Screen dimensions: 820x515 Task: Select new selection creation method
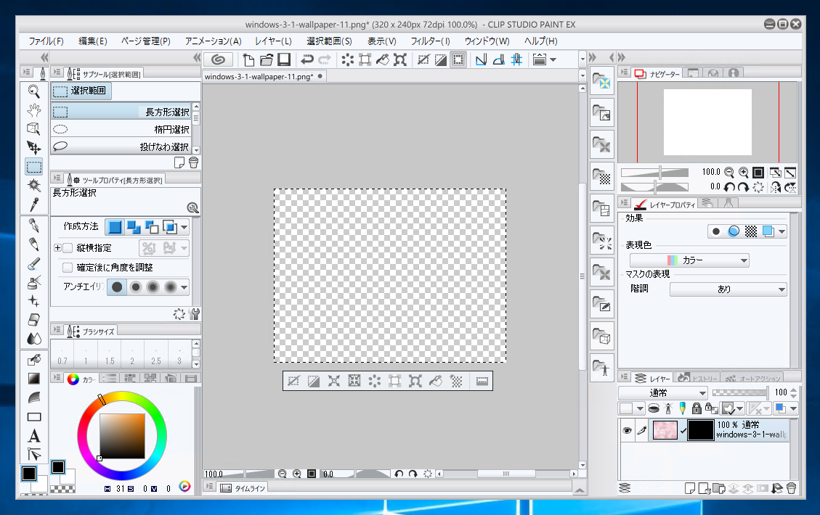[x=115, y=227]
